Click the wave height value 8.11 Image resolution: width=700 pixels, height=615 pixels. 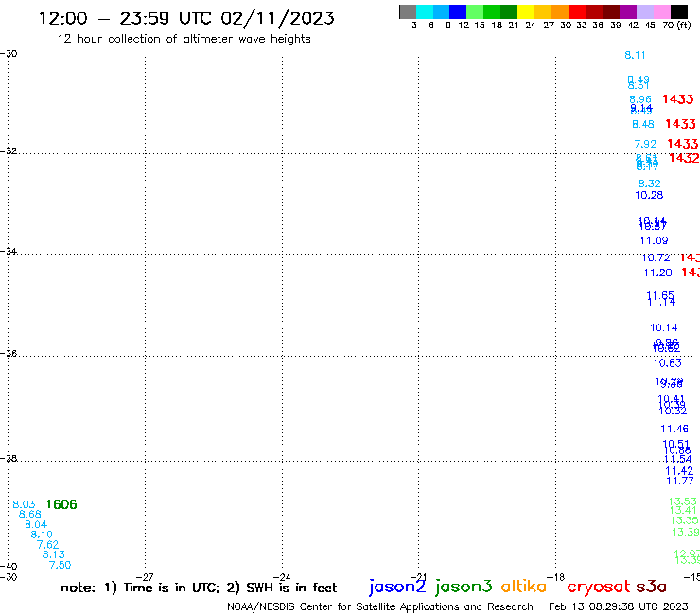click(x=635, y=55)
